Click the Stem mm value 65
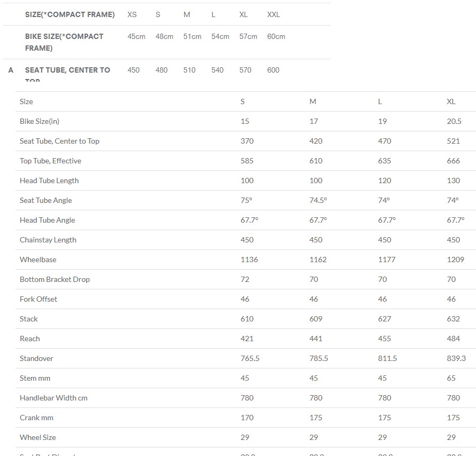This screenshot has height=456, width=476. pyautogui.click(x=451, y=378)
